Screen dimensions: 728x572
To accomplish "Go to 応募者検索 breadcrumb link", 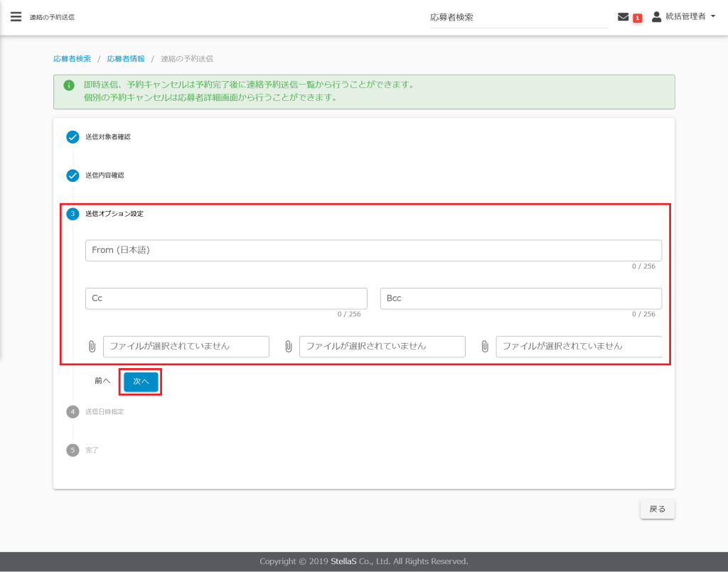I will [x=72, y=58].
